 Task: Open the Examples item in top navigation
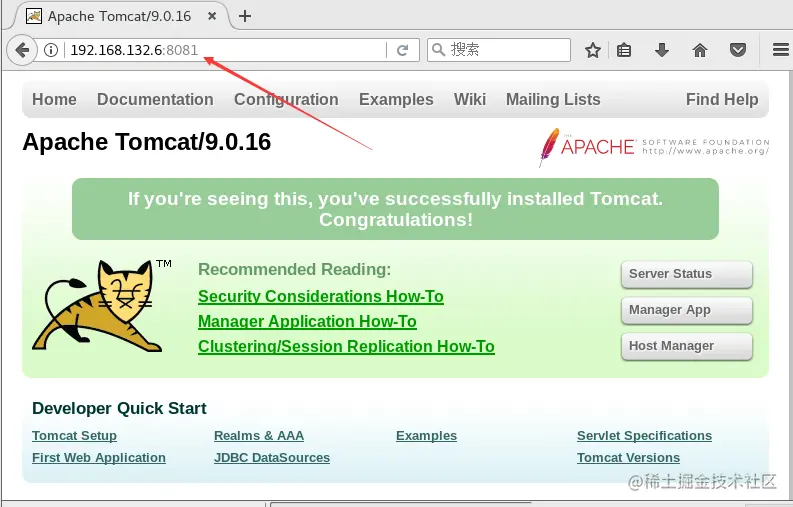396,99
